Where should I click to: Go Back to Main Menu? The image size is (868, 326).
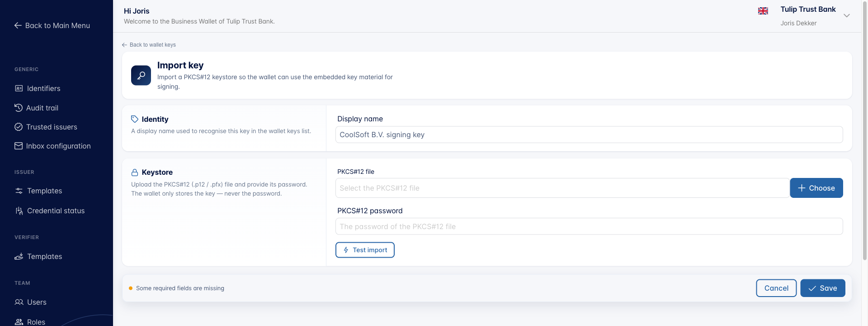(52, 25)
